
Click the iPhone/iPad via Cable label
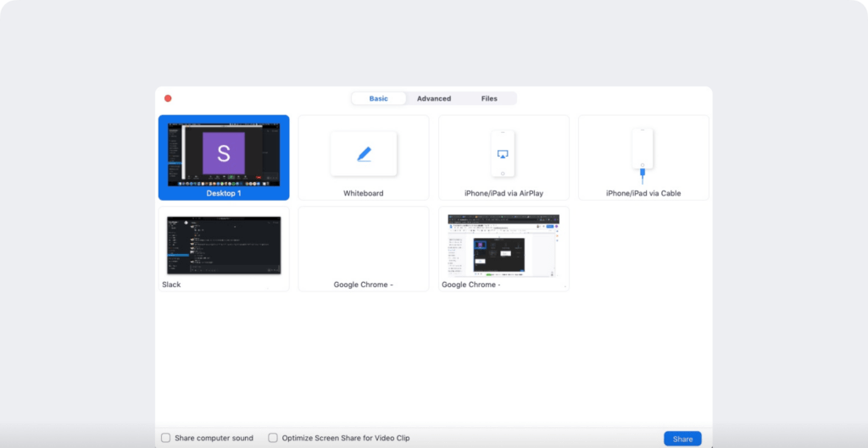point(643,194)
